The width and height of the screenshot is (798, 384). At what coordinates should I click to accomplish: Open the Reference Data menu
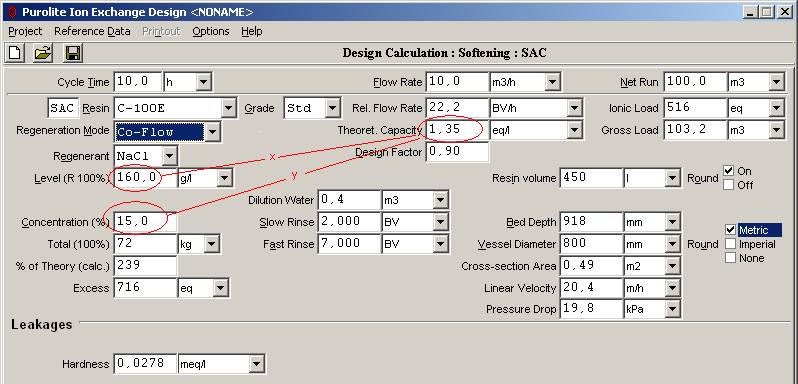coord(92,31)
